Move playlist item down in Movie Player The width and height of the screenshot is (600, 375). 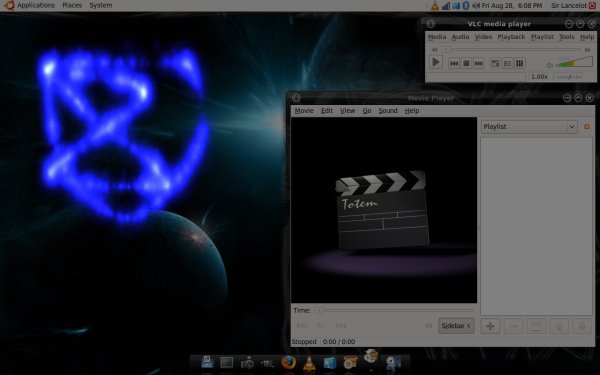pos(582,326)
